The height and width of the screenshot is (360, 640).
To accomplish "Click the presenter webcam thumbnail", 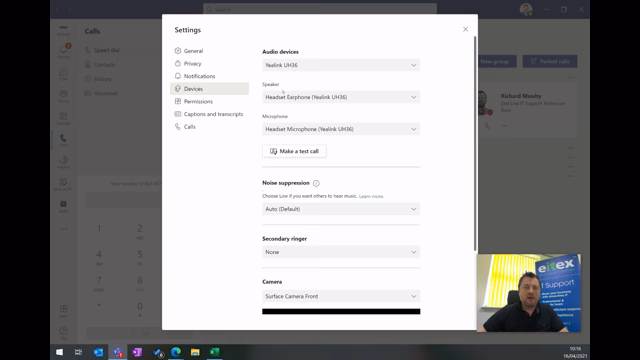I will 529,293.
